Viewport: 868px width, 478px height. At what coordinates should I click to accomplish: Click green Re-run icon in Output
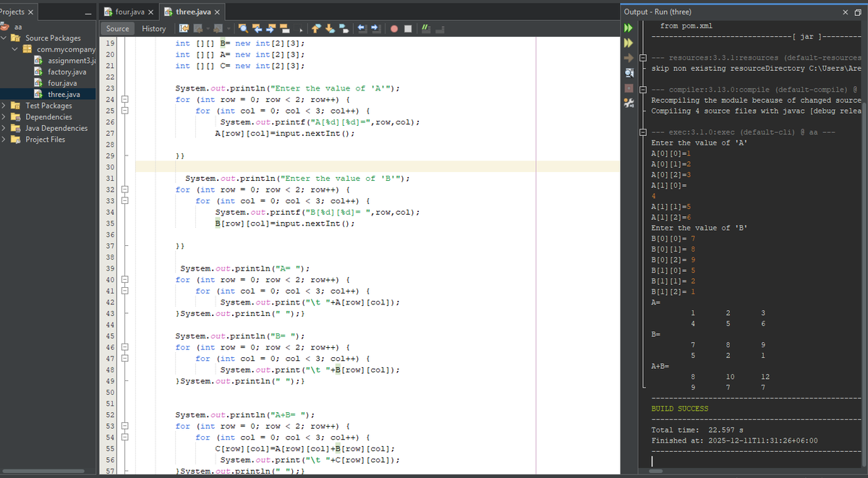(x=629, y=28)
